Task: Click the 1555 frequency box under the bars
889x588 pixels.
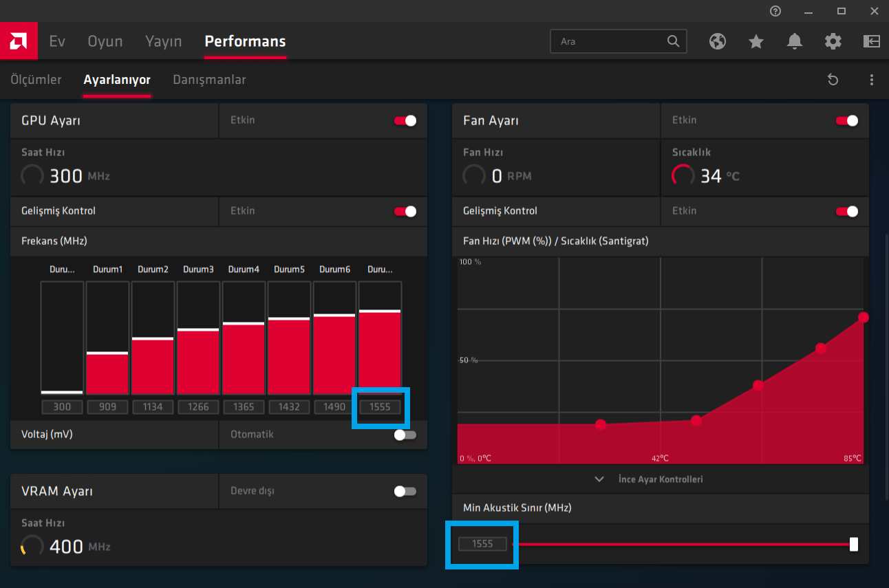Action: 380,406
